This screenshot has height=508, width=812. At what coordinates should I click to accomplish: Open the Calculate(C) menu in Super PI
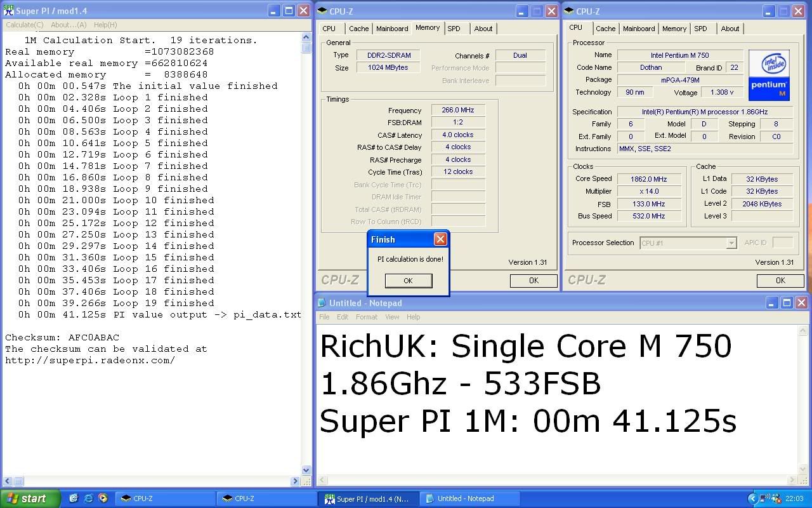[25, 25]
